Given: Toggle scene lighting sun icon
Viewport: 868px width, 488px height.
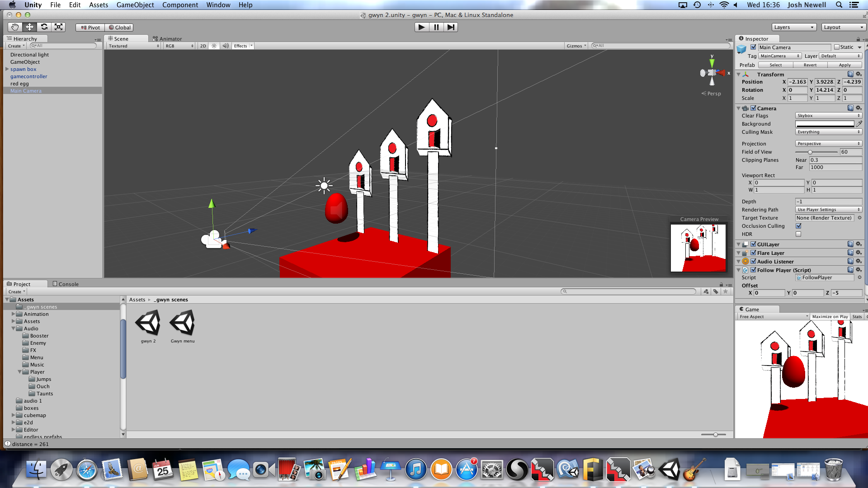Looking at the screenshot, I should [x=214, y=46].
